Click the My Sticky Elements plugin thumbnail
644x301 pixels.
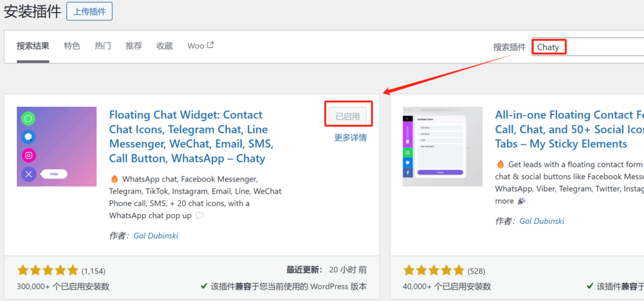click(x=442, y=146)
